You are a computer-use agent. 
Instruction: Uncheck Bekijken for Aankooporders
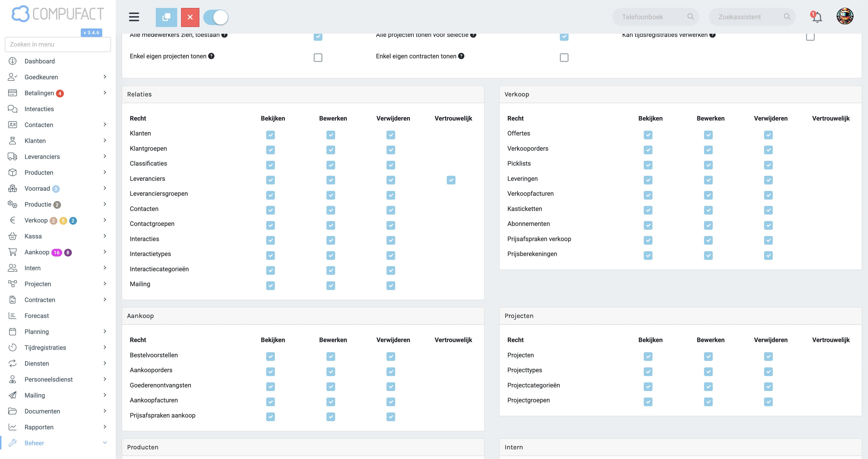click(270, 371)
